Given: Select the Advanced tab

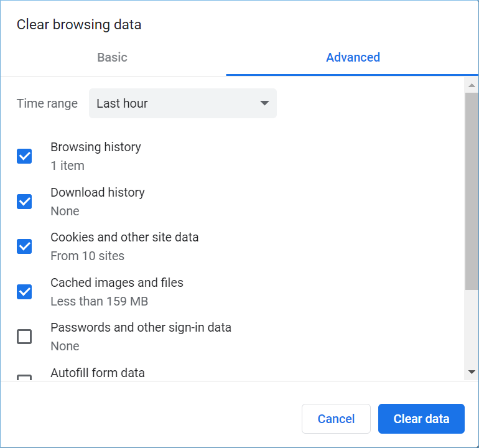Looking at the screenshot, I should pos(353,57).
